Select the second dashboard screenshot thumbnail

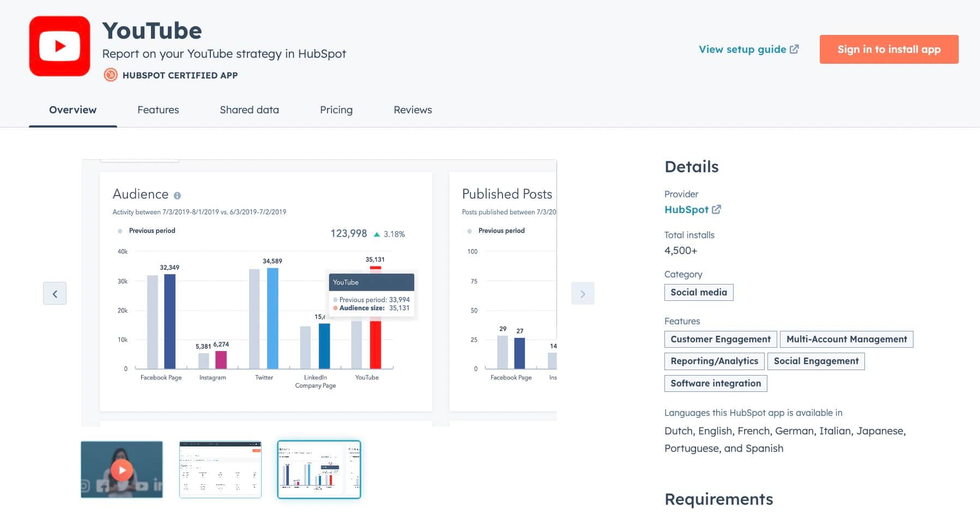(x=220, y=469)
